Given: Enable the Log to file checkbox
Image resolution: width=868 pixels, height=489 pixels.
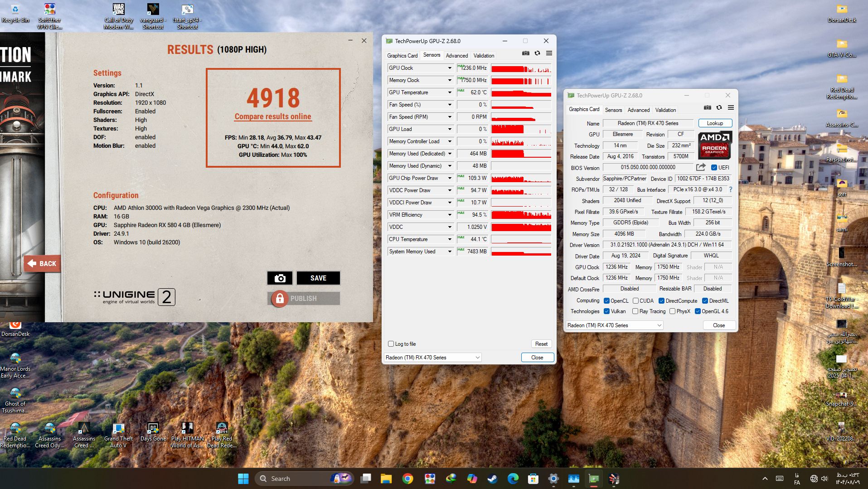Looking at the screenshot, I should click(391, 344).
